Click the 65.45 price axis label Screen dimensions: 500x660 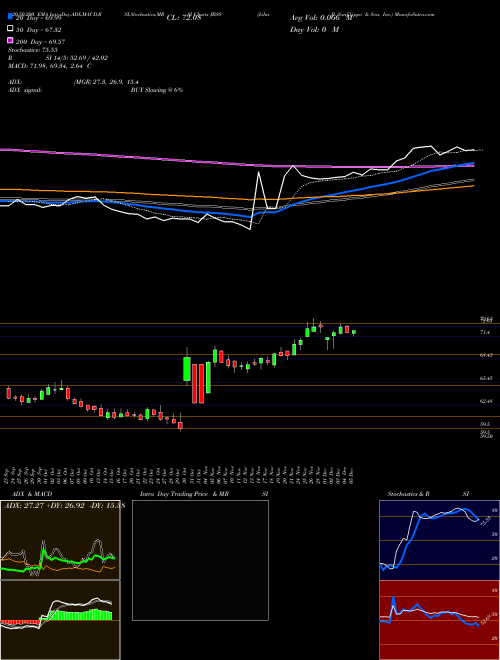486,378
